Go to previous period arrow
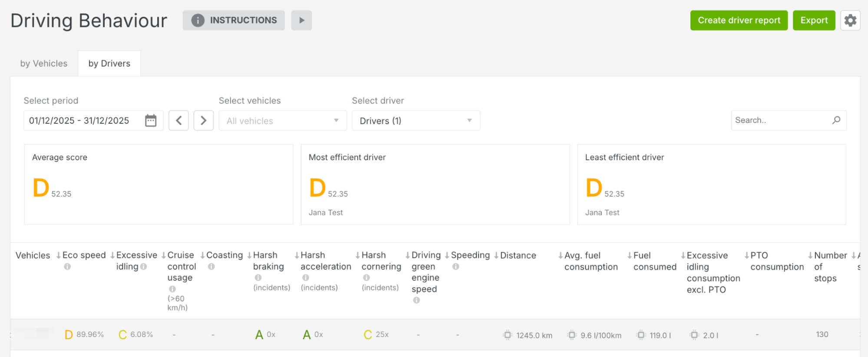This screenshot has width=868, height=357. 178,120
